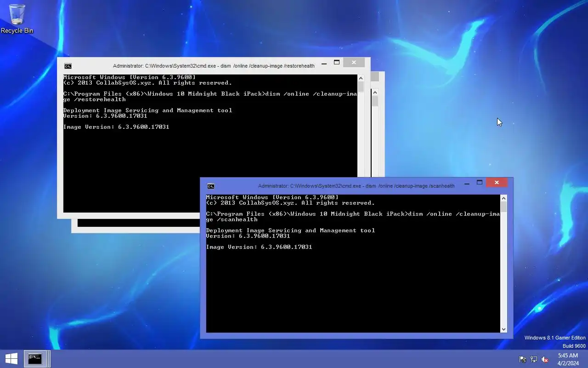Open system menu icon of restorehealth window
The image size is (588, 368).
click(68, 66)
